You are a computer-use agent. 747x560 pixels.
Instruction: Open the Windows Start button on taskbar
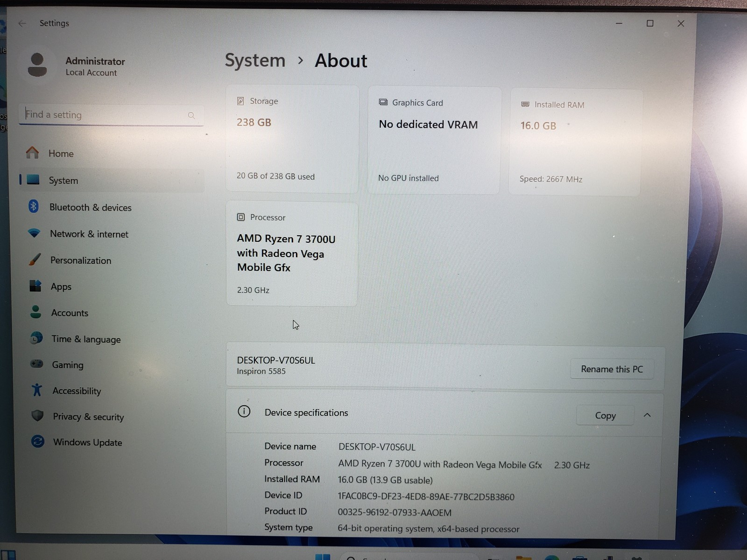[323, 556]
